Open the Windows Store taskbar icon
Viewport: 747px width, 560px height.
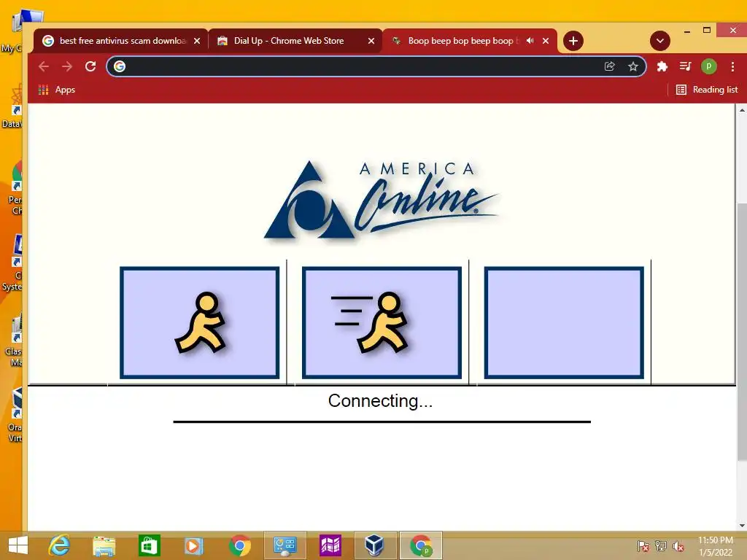click(149, 545)
